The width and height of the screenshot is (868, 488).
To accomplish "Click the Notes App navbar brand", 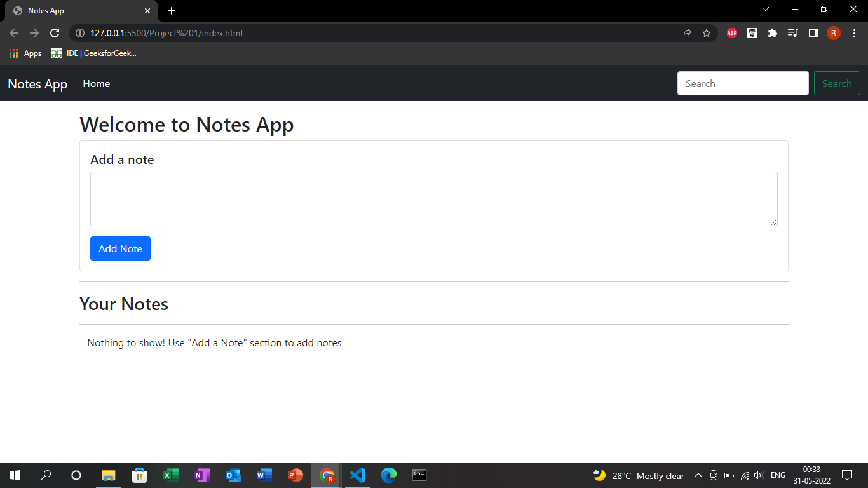I will click(x=37, y=84).
